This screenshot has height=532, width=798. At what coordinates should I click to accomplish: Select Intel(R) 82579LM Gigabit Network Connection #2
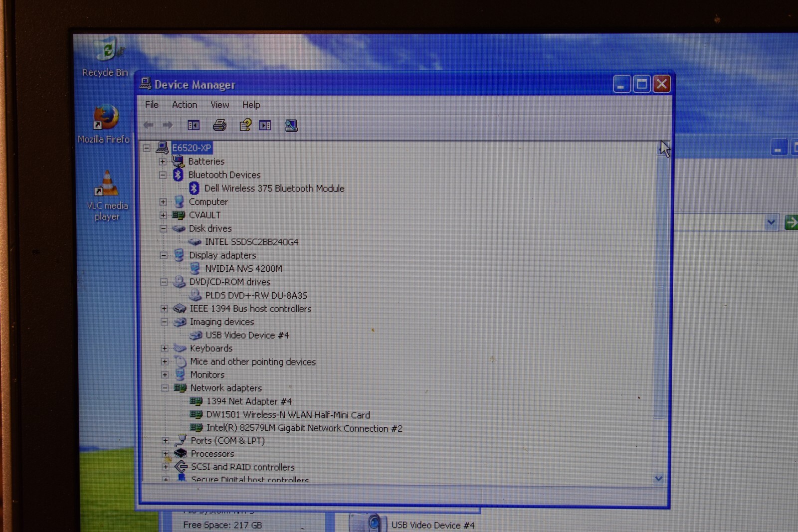click(x=304, y=428)
